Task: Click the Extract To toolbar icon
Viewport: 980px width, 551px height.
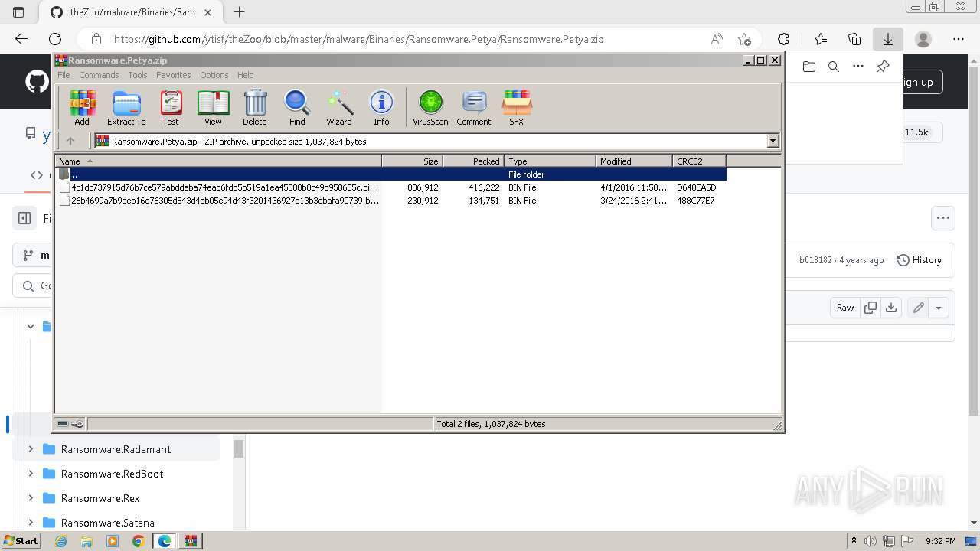Action: coord(126,107)
